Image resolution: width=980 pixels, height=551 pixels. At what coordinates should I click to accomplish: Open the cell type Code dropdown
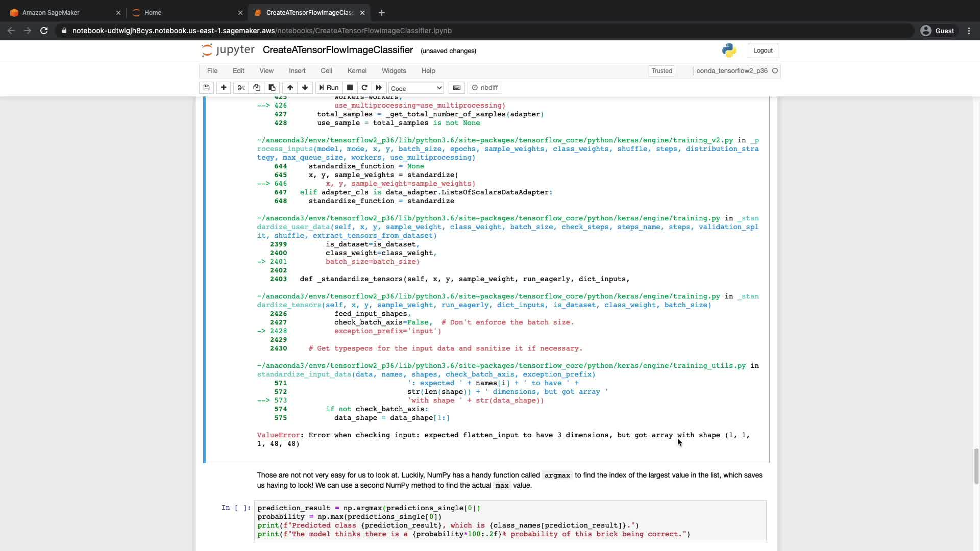tap(416, 88)
